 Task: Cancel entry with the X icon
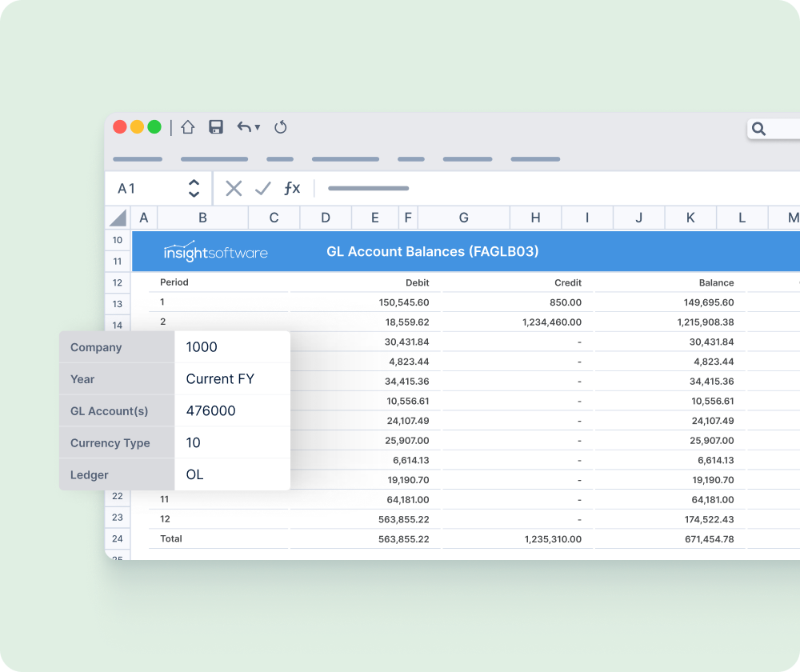point(234,188)
